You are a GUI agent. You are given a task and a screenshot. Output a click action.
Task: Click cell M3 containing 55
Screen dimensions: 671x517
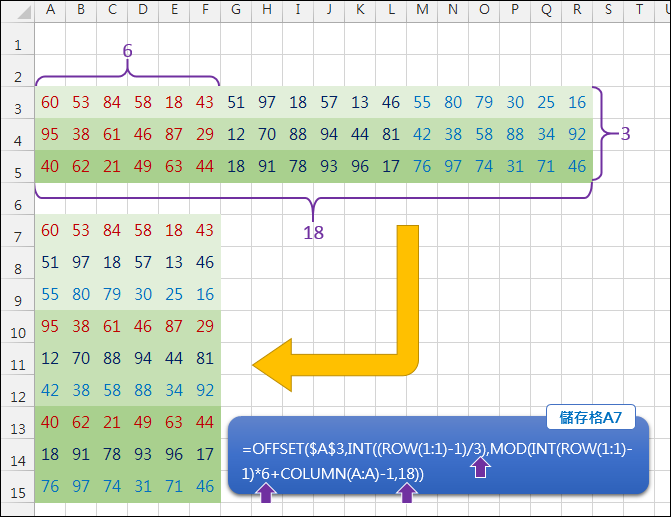click(x=422, y=103)
